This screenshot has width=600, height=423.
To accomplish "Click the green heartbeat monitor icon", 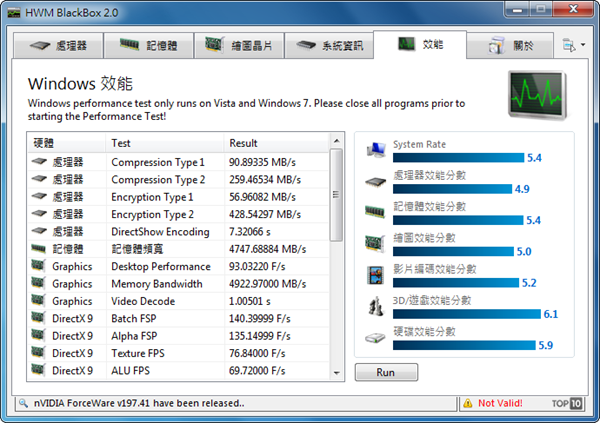I will 537,94.
